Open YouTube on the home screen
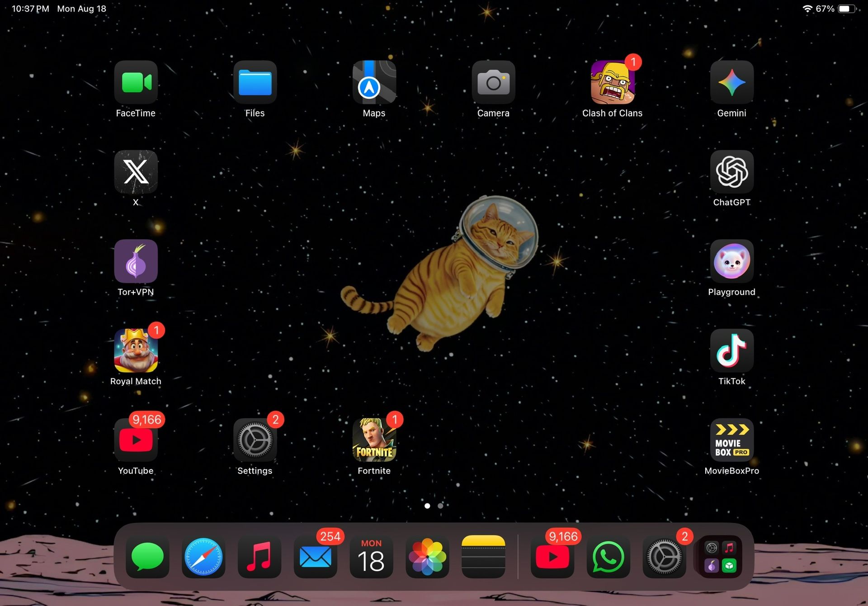868x606 pixels. pos(136,440)
